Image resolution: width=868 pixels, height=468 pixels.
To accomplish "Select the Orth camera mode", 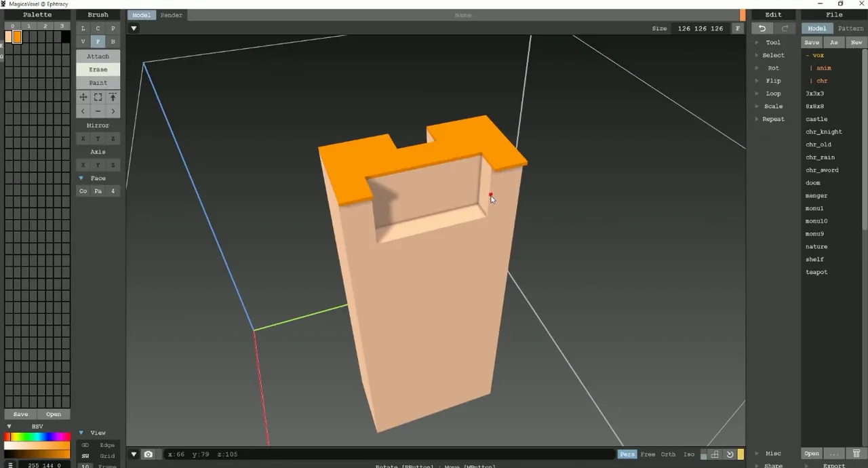I will click(668, 454).
